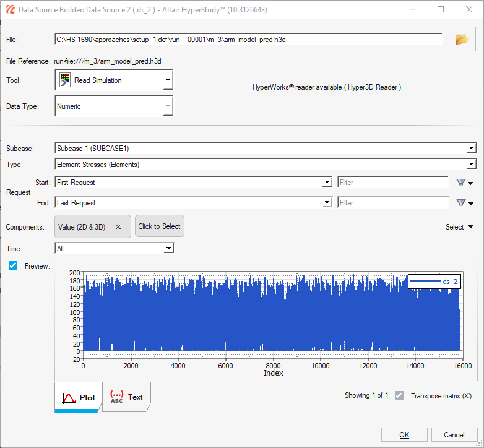The image size is (484, 448).
Task: Click the Start request filter funnel icon
Action: point(460,183)
